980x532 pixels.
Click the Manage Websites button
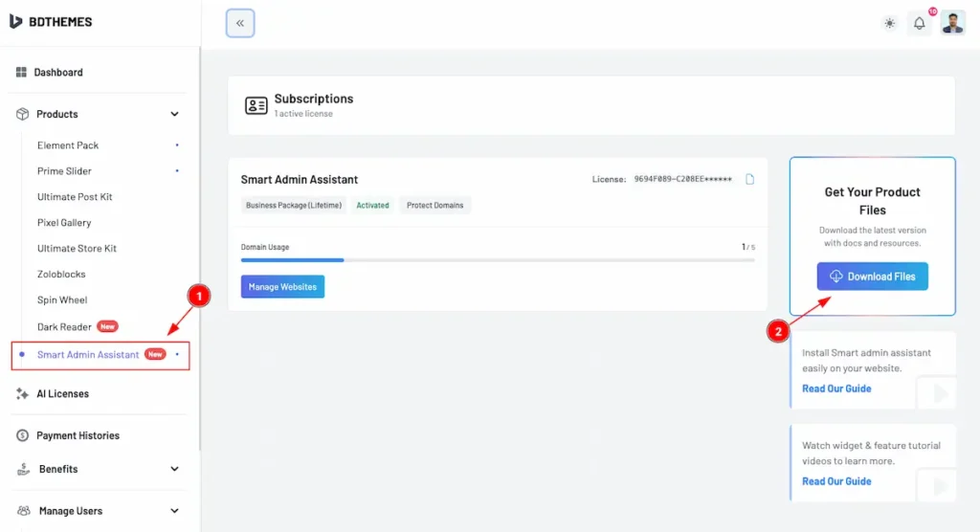click(x=282, y=286)
